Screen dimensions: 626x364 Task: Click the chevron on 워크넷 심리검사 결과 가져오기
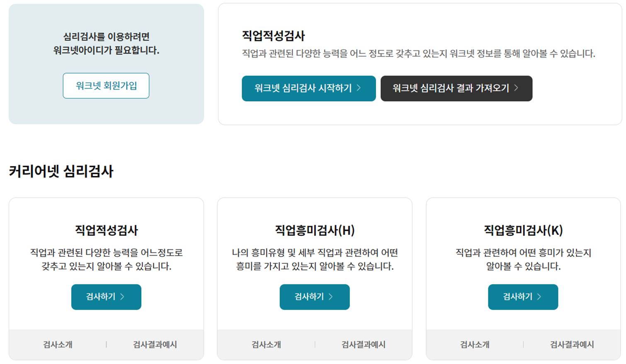[x=515, y=89]
